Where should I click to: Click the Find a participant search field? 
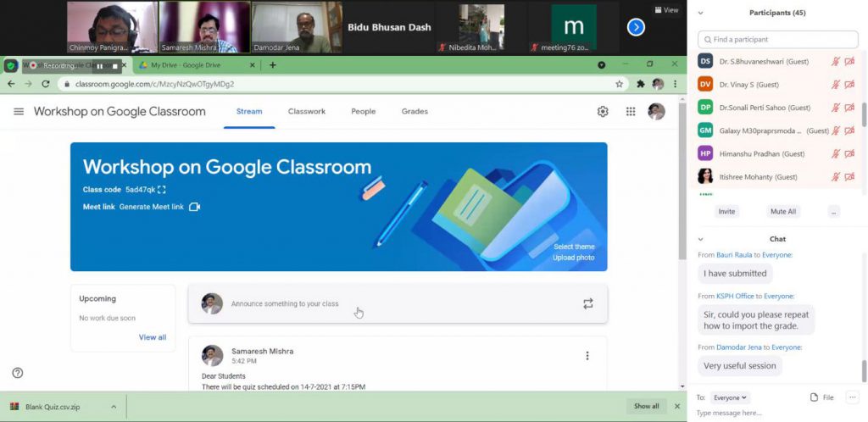pyautogui.click(x=778, y=40)
